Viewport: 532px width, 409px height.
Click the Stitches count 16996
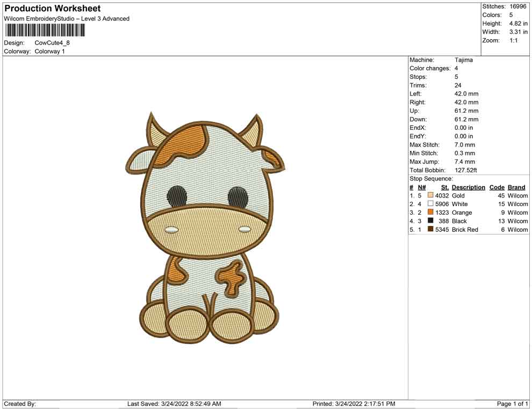pos(518,6)
